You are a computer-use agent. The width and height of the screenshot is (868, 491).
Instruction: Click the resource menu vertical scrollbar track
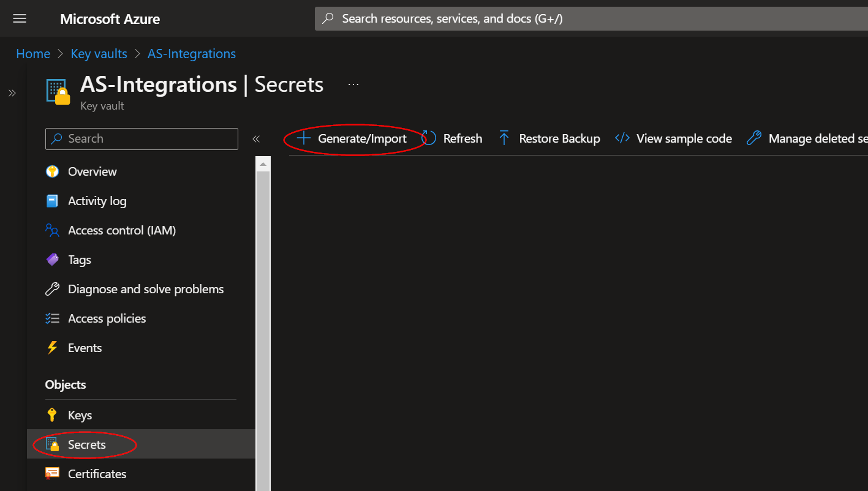(x=263, y=331)
